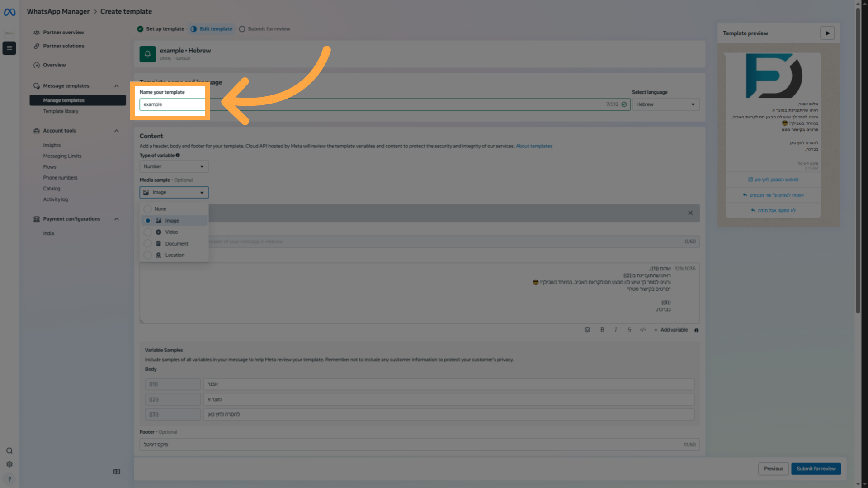Click the search icon in left rail
The image size is (868, 488).
[x=9, y=450]
